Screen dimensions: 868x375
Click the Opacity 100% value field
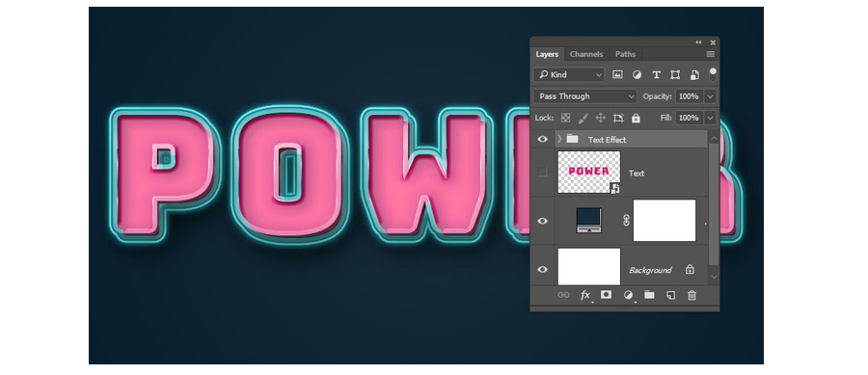click(690, 96)
